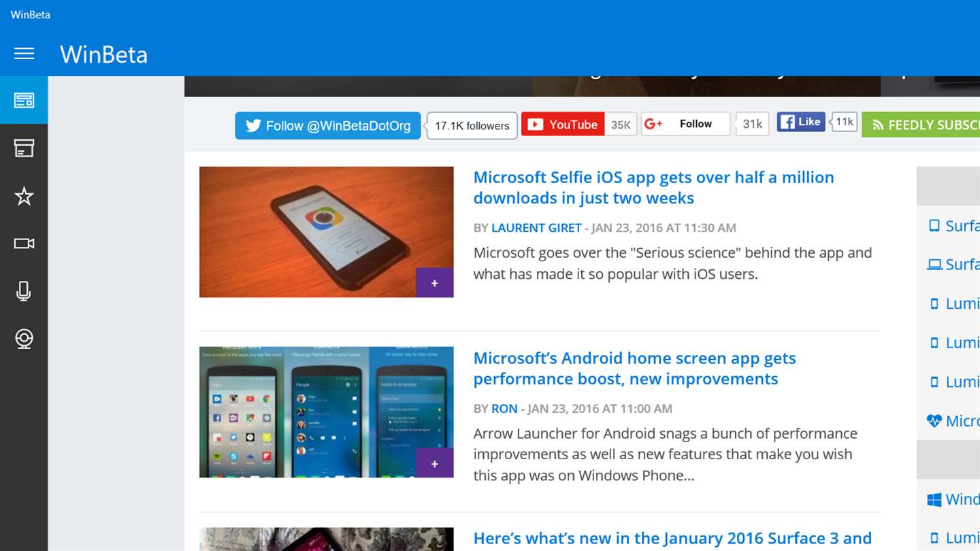The width and height of the screenshot is (980, 551).
Task: Select the news feed sidebar icon
Action: [x=24, y=101]
